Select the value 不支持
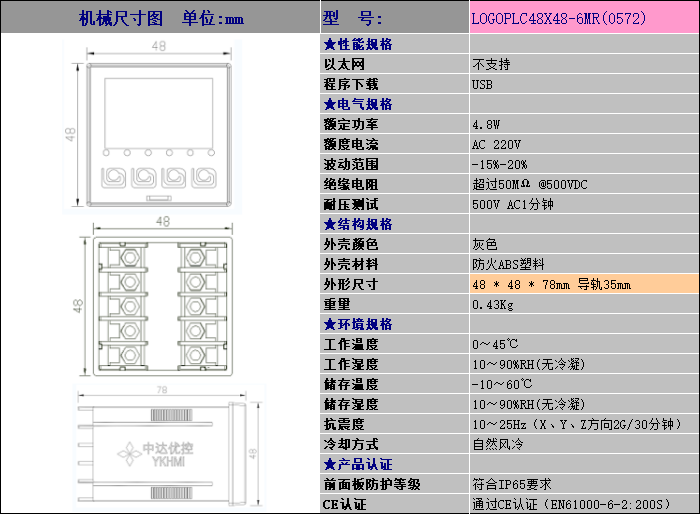Screen dimensions: 700x514 tap(491, 64)
